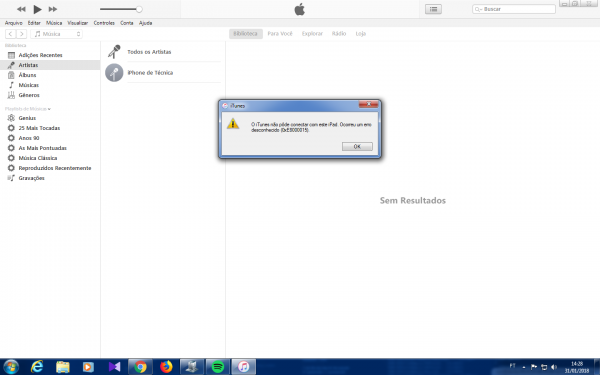Adjust the volume slider knob

click(x=139, y=9)
